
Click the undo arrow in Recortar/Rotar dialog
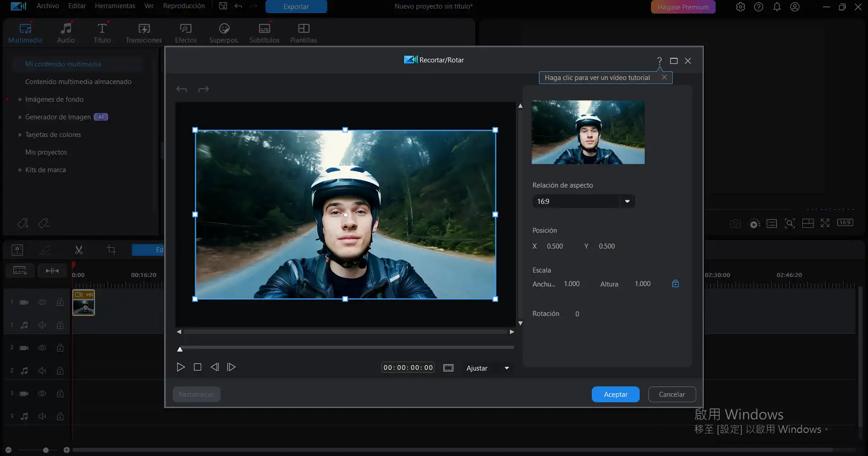tap(182, 89)
